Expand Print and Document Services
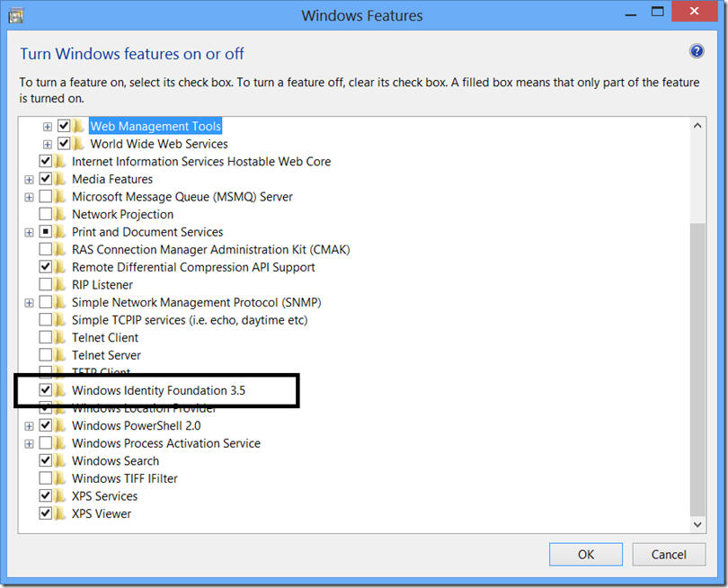The height and width of the screenshot is (588, 728). 29,233
